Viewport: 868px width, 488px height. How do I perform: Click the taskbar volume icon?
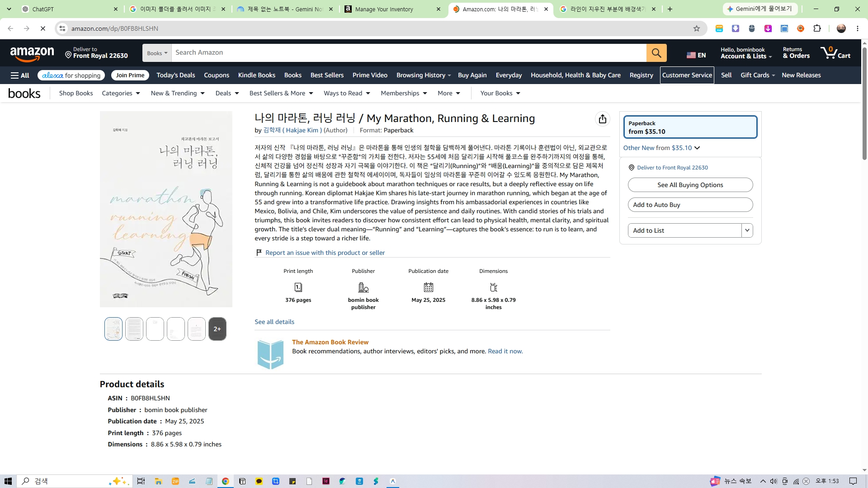click(x=774, y=481)
